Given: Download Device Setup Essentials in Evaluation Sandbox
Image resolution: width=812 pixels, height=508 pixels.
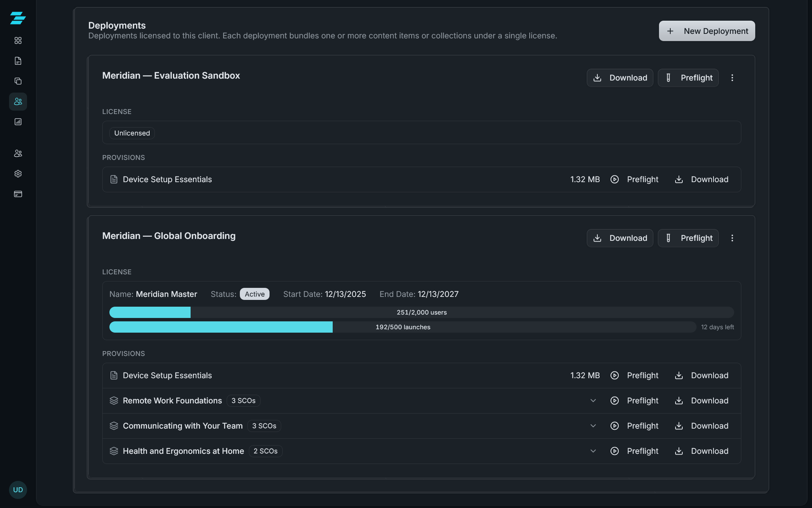Looking at the screenshot, I should (x=701, y=179).
